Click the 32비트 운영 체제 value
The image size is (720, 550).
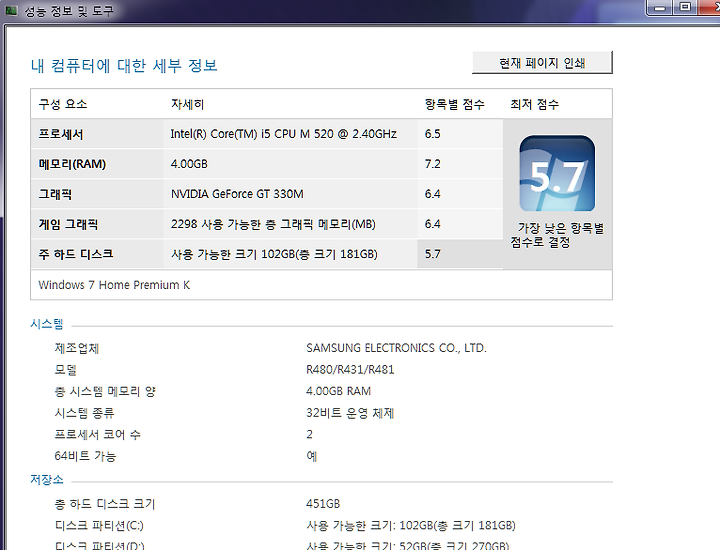point(350,413)
